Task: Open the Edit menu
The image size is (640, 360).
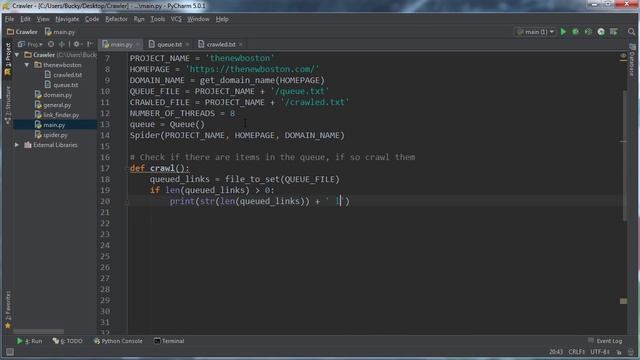Action: point(25,19)
